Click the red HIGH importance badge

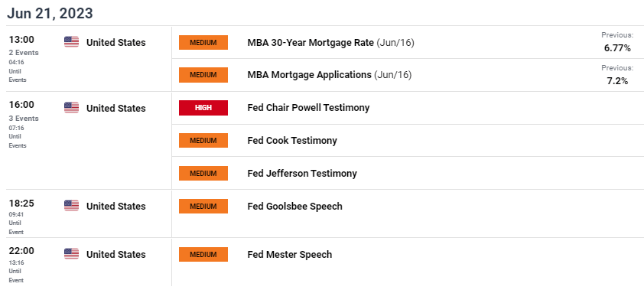pyautogui.click(x=203, y=108)
